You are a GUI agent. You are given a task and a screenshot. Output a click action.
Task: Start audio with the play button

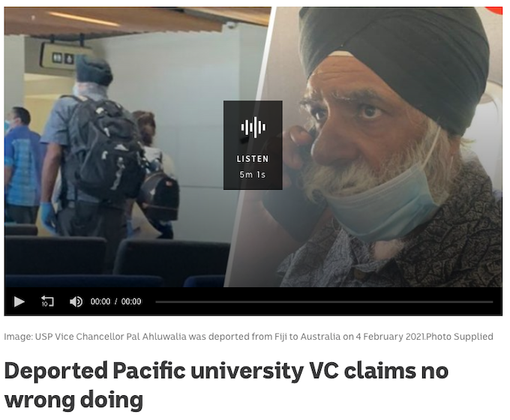tap(19, 301)
